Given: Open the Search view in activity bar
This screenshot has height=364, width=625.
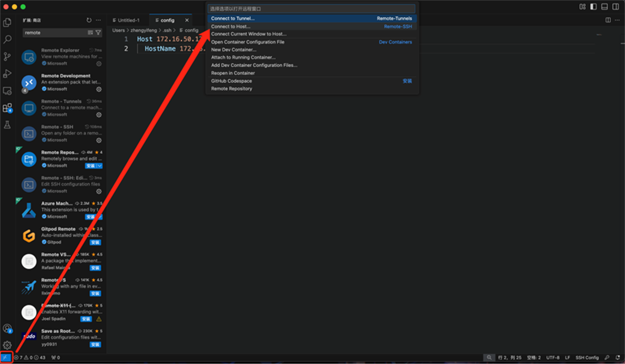Looking at the screenshot, I should click(x=7, y=40).
